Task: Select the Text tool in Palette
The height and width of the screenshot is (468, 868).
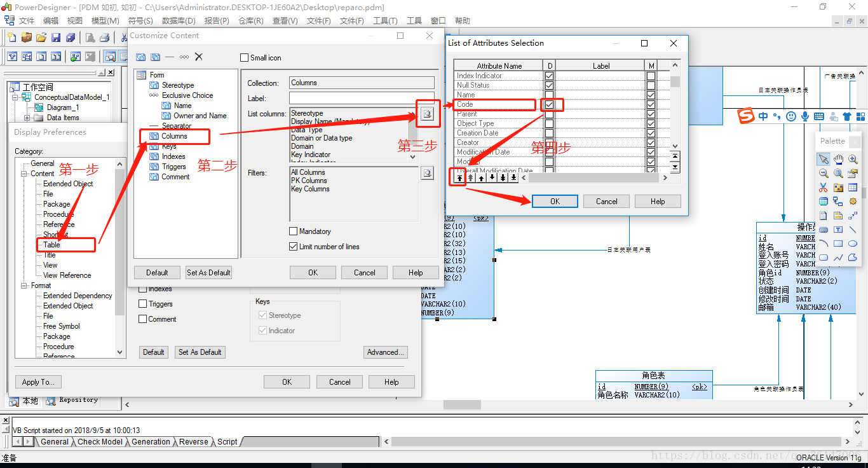Action: (x=838, y=230)
